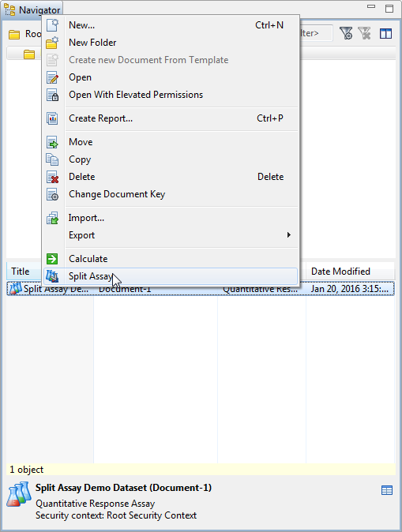Viewport: 402px width, 532px height.
Task: Click the Import icon in menu
Action: point(52,218)
